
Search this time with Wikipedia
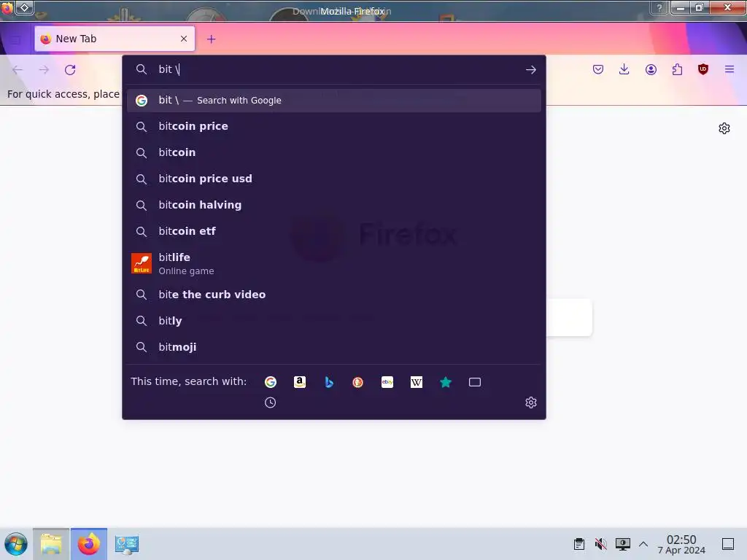(x=417, y=382)
